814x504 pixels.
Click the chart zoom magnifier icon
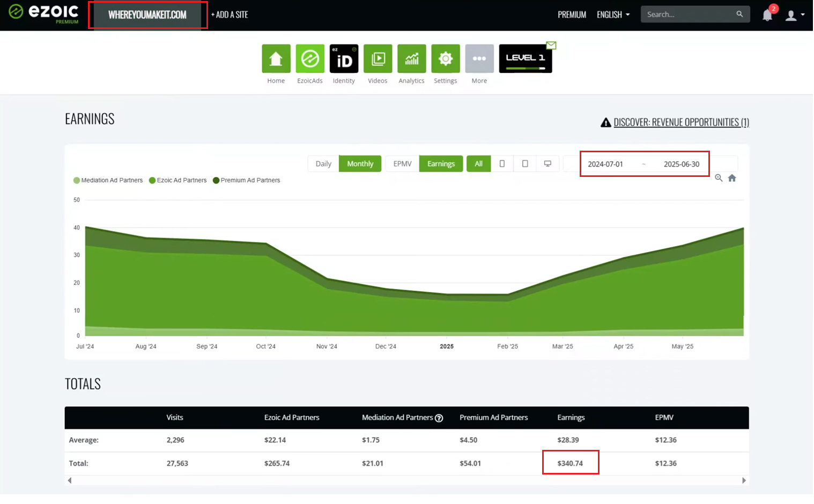point(719,178)
